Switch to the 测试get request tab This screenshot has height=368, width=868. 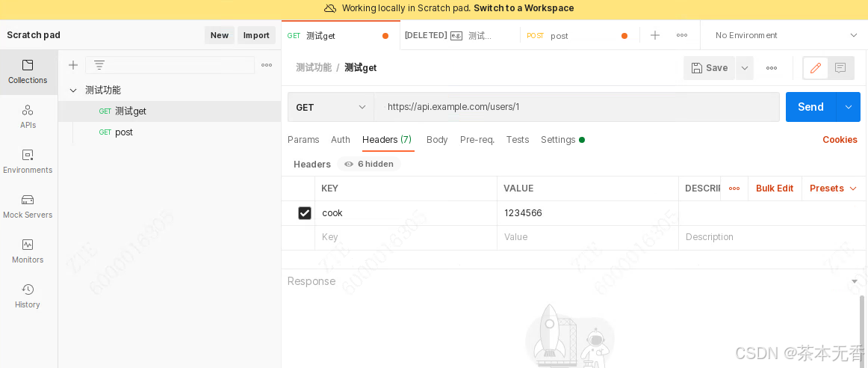[341, 35]
